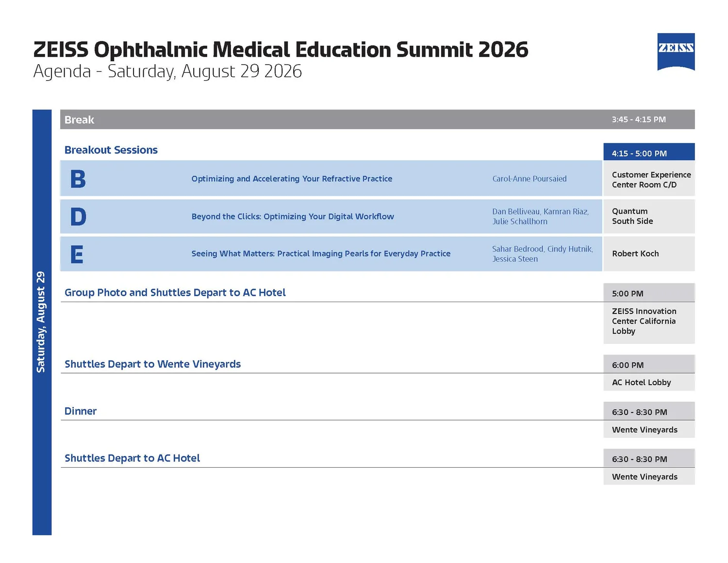Screen dimensions: 728x563
Task: Click the "Shuttles Depart to AC Hotel" heading
Action: [132, 458]
